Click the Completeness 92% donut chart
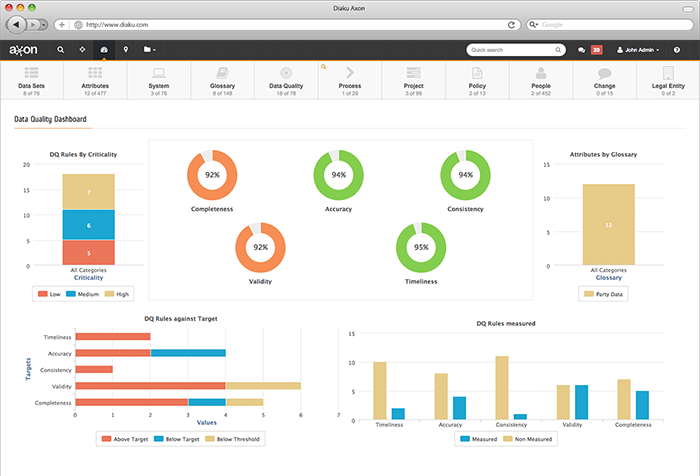Screen dimensions: 700x476 pyautogui.click(x=212, y=175)
